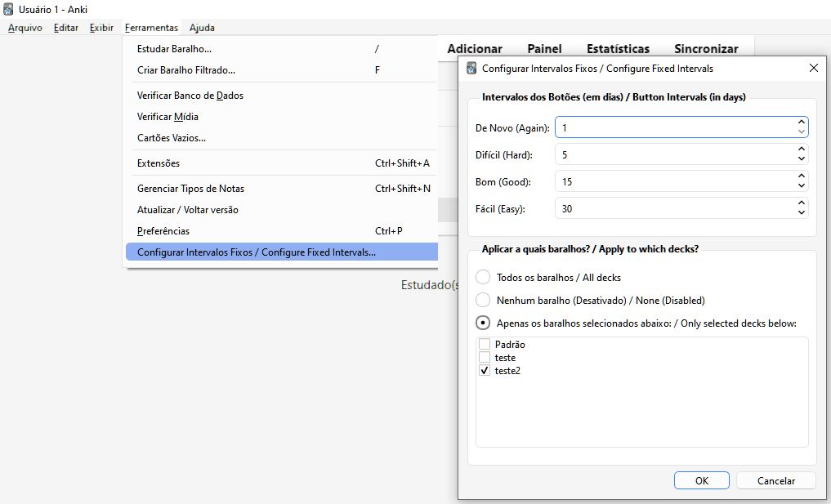The image size is (831, 504).
Task: Open the Estatísticas tab in Anki toolbar
Action: (618, 49)
